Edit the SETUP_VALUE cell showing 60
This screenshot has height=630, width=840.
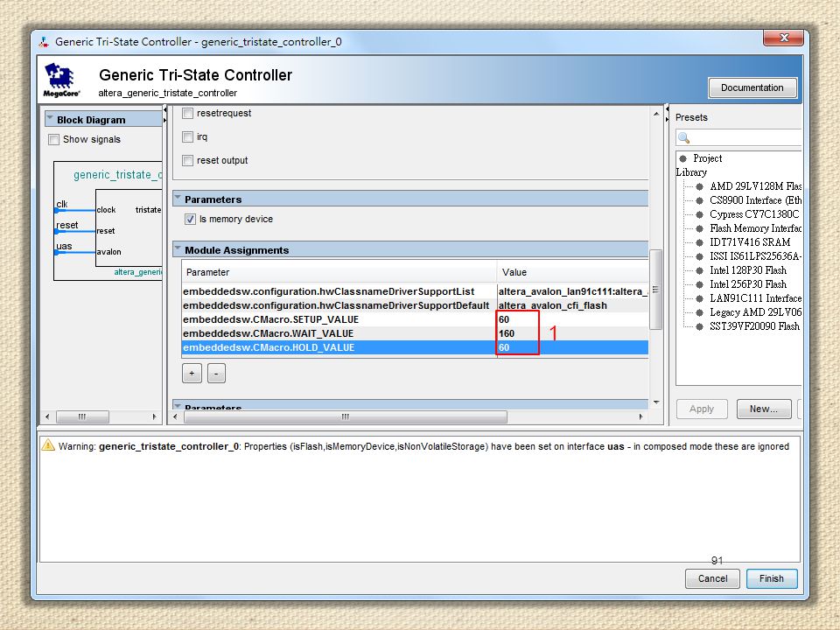tap(572, 319)
